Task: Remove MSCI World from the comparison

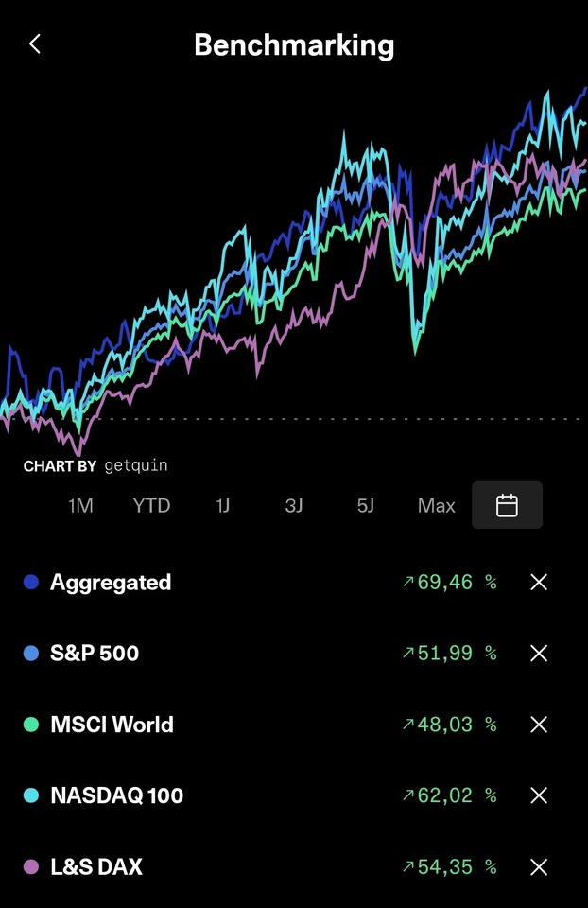Action: point(539,725)
